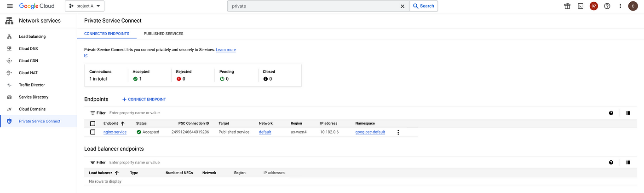
Task: Switch to the Connected Endpoints tab
Action: (x=107, y=34)
